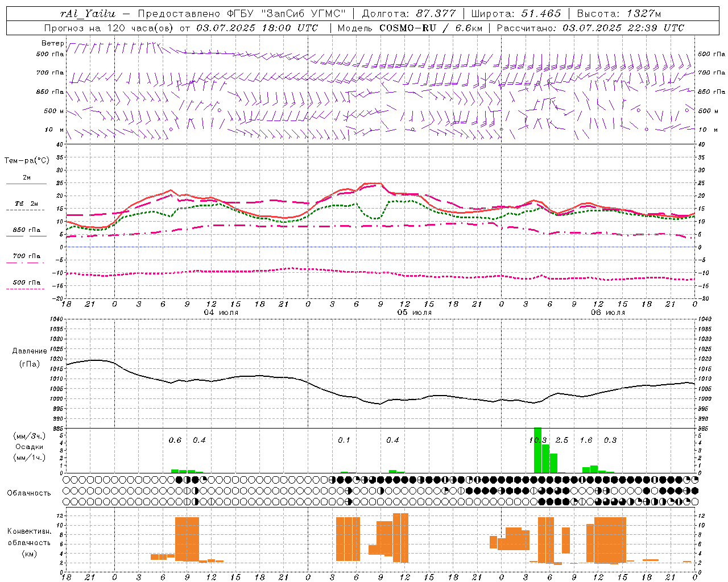Click the COSMO-RU model name
Screen dimensions: 728x582
click(x=408, y=28)
